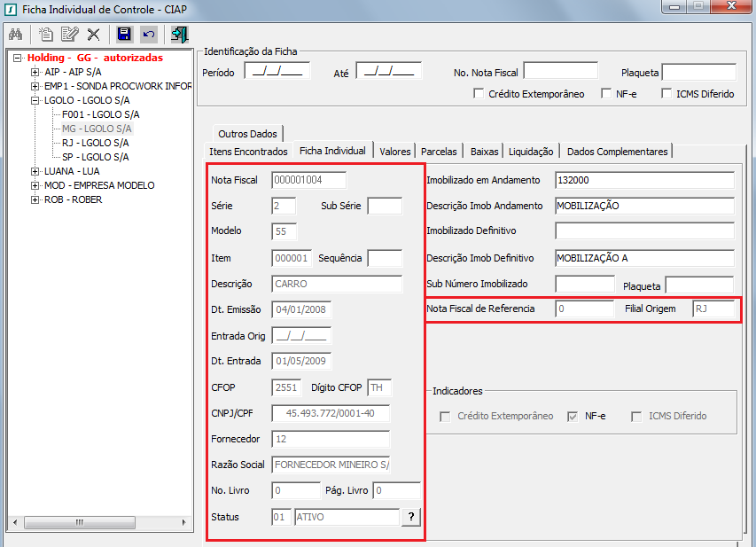Check ICMS Diferido in Identificação da Ficha
The height and width of the screenshot is (547, 756).
click(x=666, y=93)
